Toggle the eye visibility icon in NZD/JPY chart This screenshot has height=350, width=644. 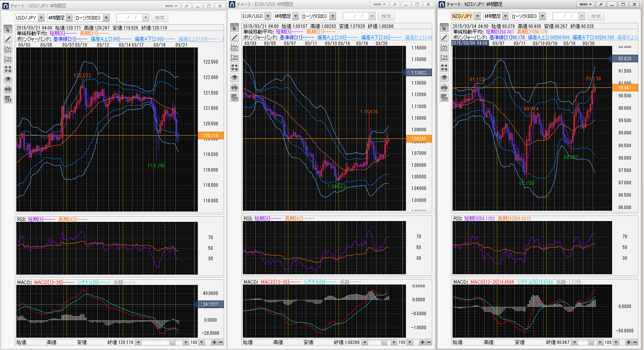point(444,77)
